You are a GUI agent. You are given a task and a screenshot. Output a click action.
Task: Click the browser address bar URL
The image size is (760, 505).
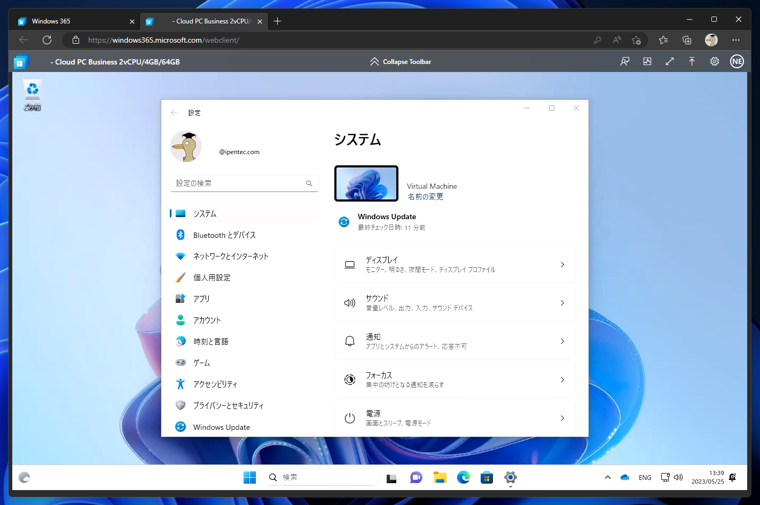pyautogui.click(x=163, y=40)
